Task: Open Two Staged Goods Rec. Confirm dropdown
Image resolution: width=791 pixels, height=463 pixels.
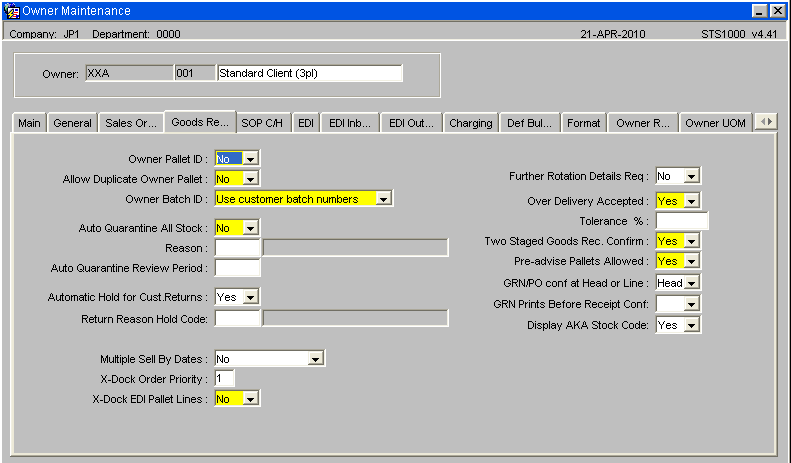Action: 692,241
